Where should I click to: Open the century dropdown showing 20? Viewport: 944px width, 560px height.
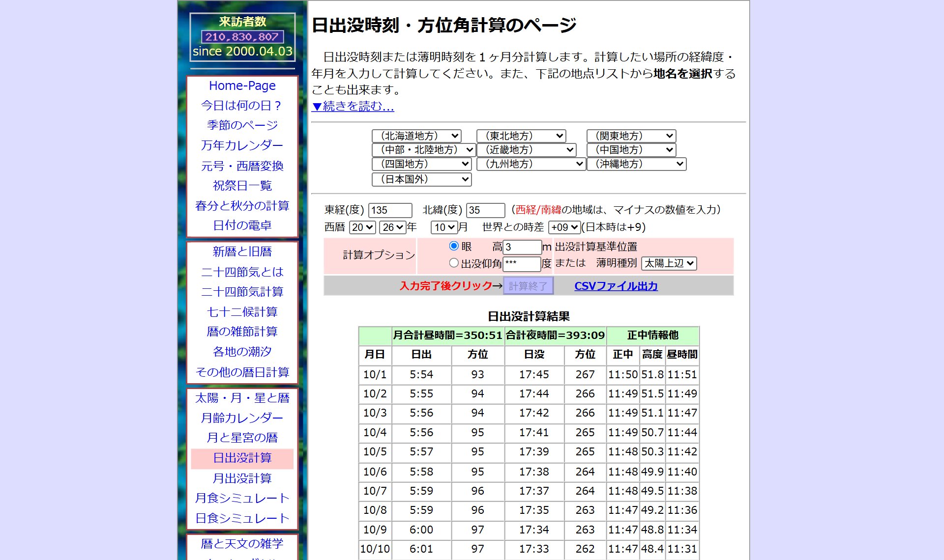click(x=362, y=227)
